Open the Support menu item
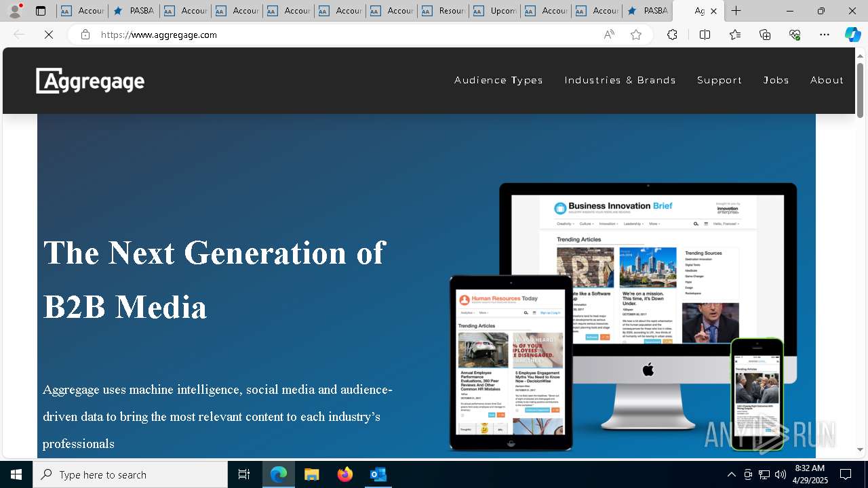 (719, 80)
